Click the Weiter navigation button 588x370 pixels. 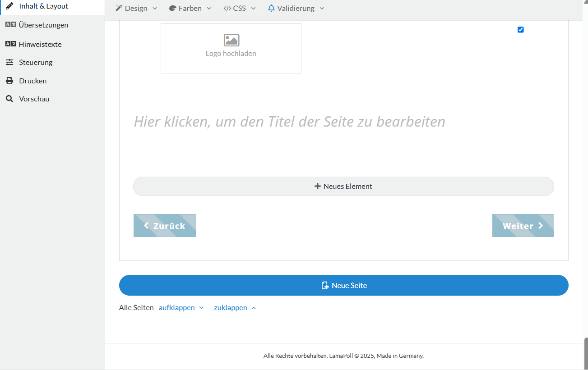point(523,226)
